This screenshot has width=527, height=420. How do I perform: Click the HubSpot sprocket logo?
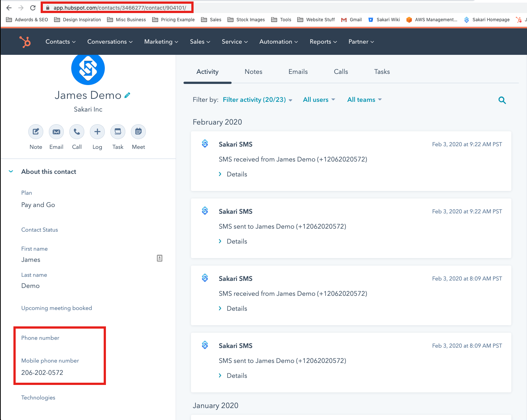[x=25, y=42]
